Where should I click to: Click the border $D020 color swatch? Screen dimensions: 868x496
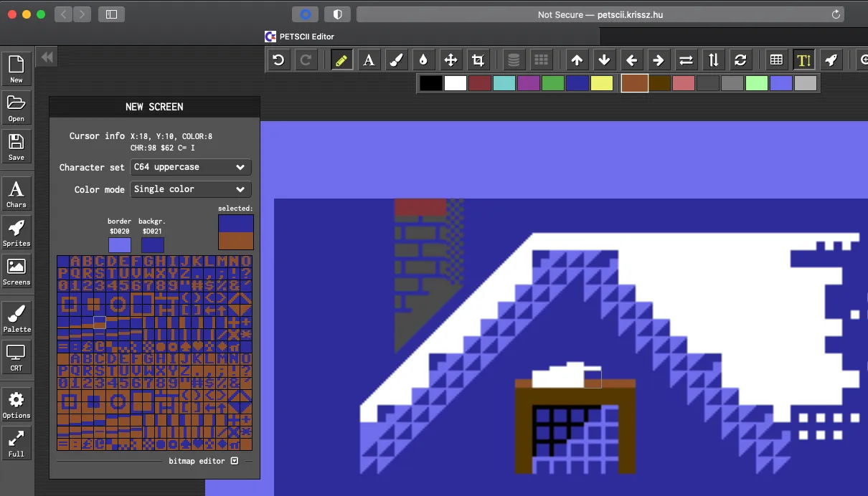[120, 244]
